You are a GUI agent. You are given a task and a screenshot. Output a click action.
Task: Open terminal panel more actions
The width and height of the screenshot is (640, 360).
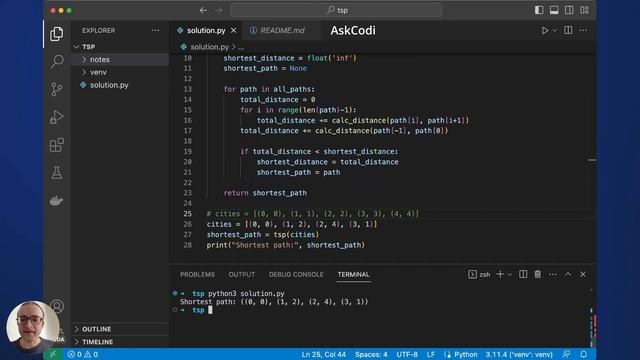[x=553, y=274]
